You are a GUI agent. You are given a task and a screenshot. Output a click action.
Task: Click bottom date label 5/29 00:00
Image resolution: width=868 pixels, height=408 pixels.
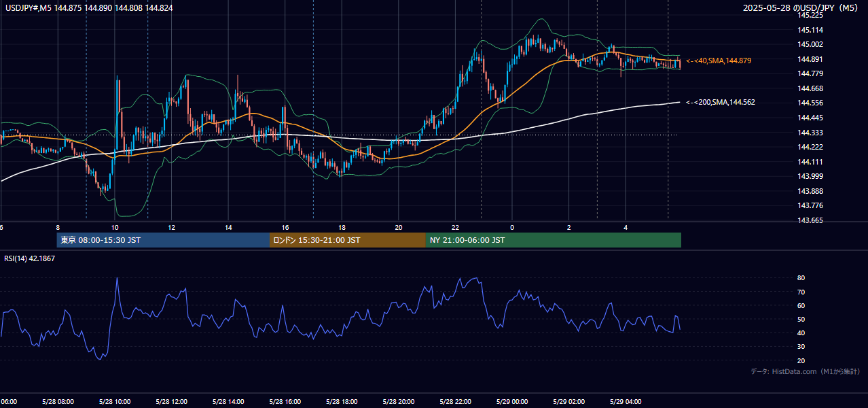(x=512, y=401)
